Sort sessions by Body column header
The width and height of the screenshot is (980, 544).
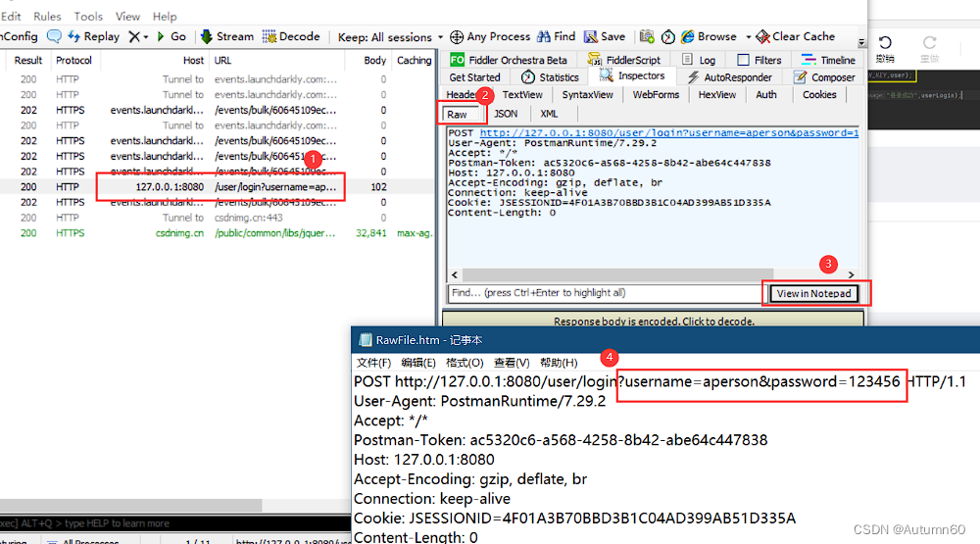click(x=375, y=61)
